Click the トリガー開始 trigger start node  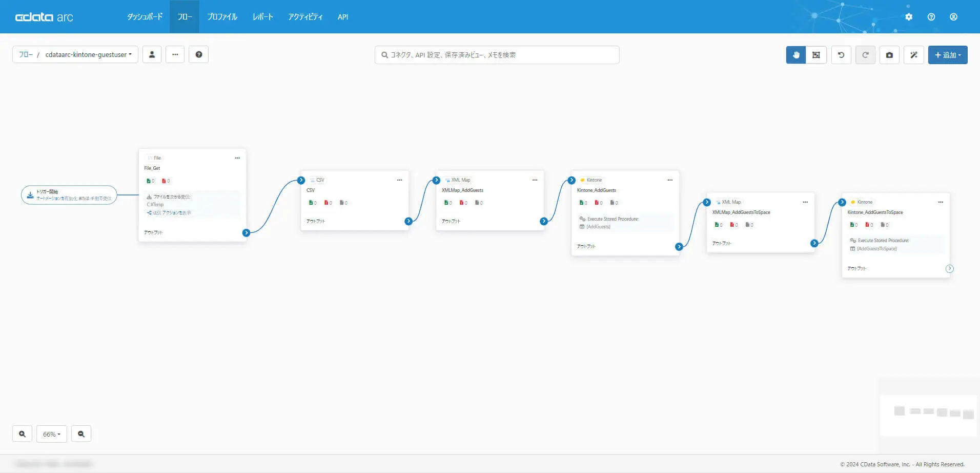tap(69, 195)
